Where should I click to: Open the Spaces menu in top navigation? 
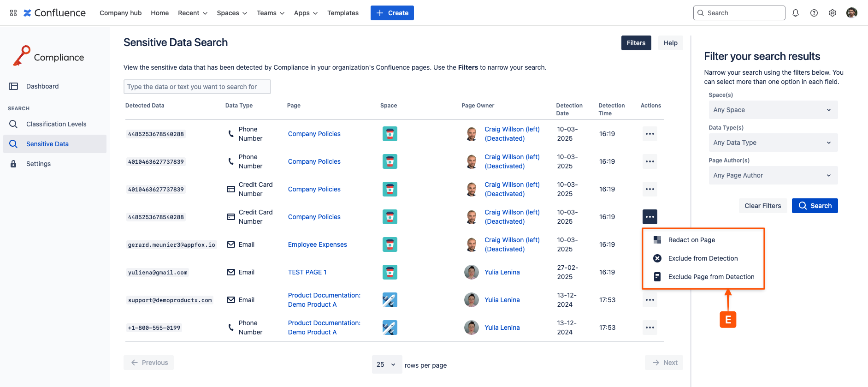coord(232,13)
